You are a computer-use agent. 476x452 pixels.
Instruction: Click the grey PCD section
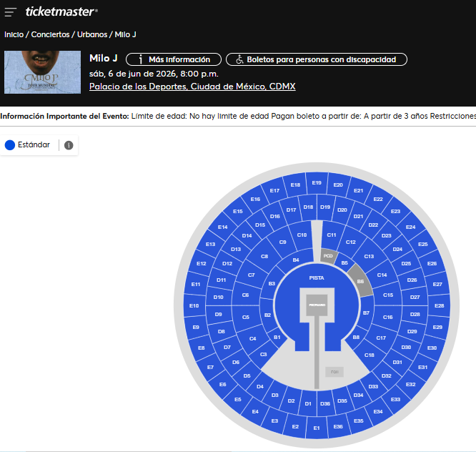pyautogui.click(x=328, y=256)
